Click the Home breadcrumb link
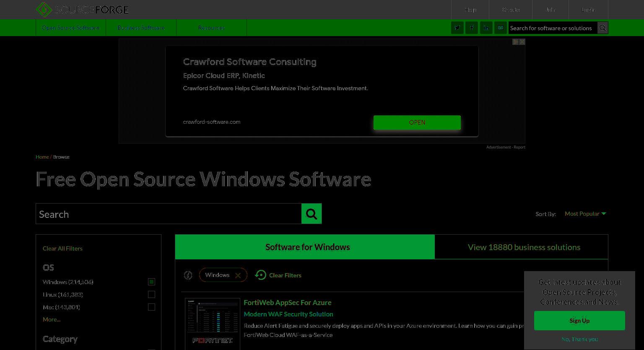Screen dimensions: 644x350 (x=42, y=157)
